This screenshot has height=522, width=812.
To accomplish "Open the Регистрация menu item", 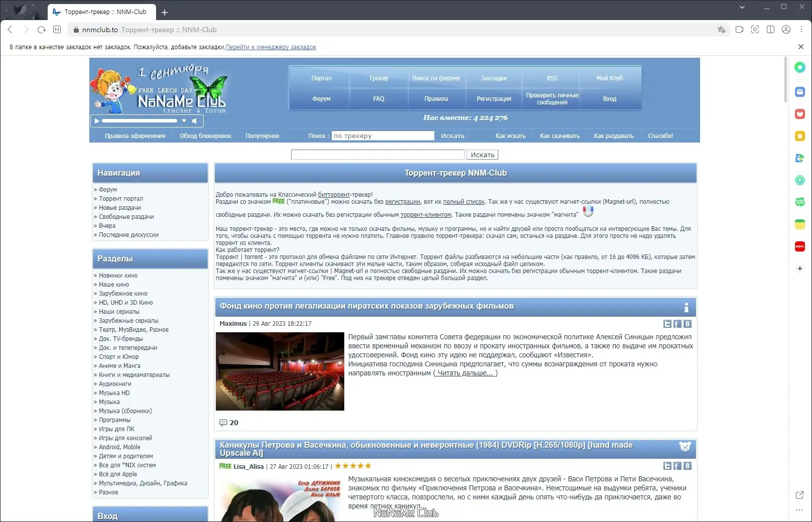I will (x=494, y=99).
